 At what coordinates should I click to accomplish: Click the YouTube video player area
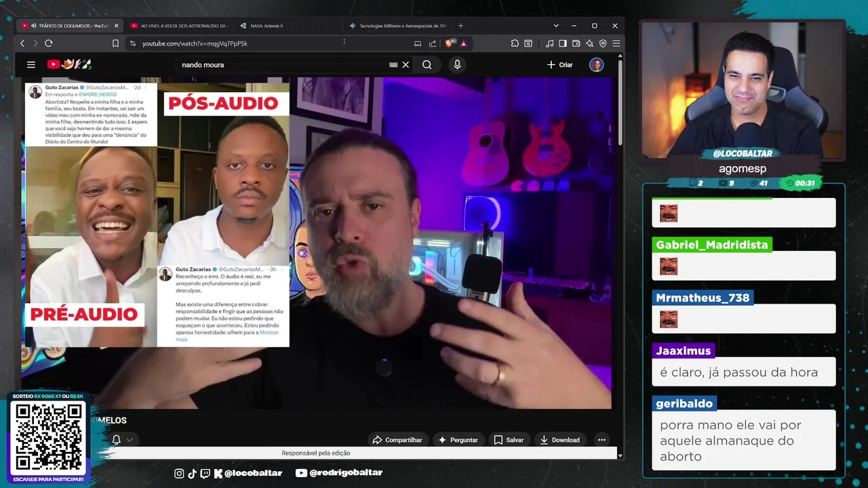click(316, 243)
